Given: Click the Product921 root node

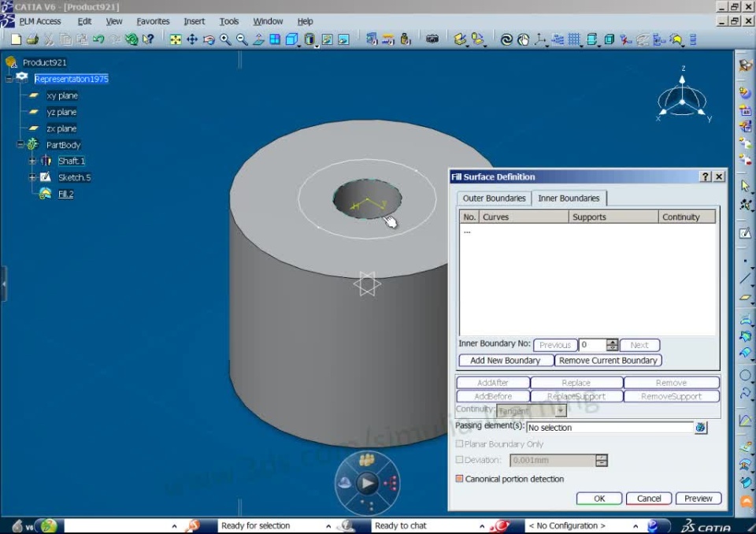Looking at the screenshot, I should pyautogui.click(x=44, y=62).
